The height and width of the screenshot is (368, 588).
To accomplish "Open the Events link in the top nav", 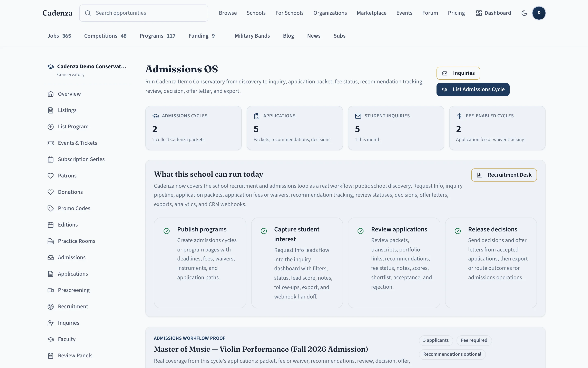I will click(x=404, y=13).
